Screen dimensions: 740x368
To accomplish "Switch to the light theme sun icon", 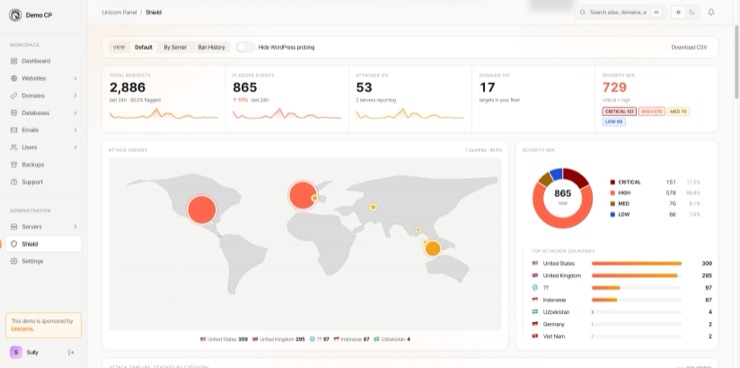I will point(679,12).
